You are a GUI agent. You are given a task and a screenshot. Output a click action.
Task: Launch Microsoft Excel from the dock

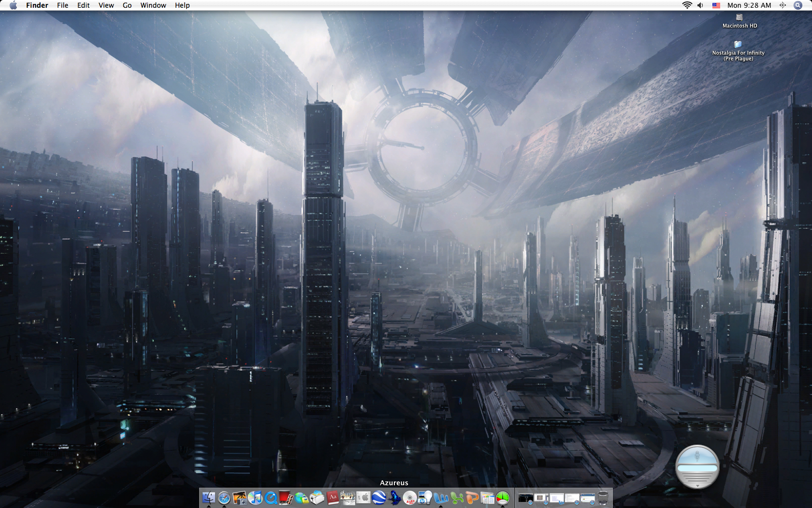[456, 497]
